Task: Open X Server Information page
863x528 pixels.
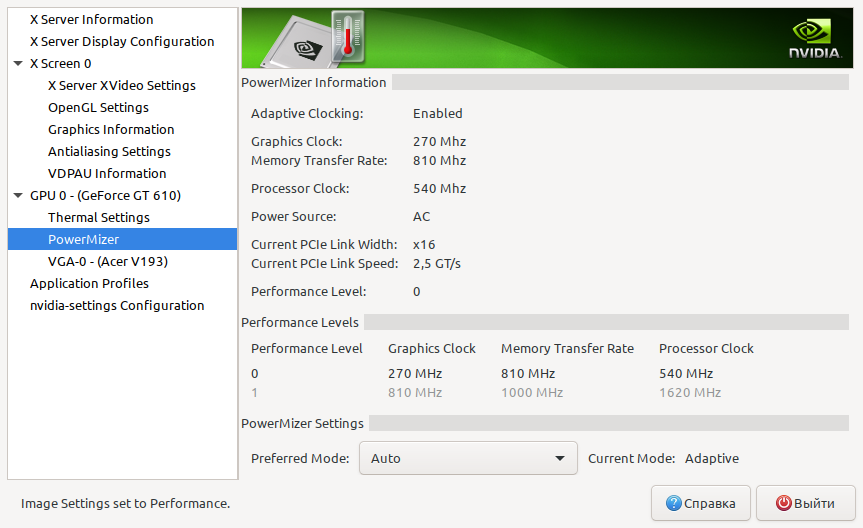Action: (x=91, y=19)
